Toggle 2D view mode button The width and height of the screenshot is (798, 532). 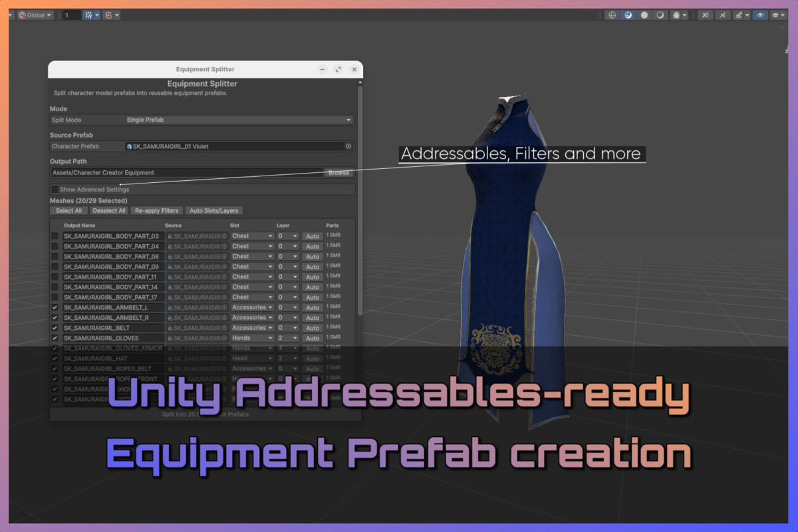705,15
